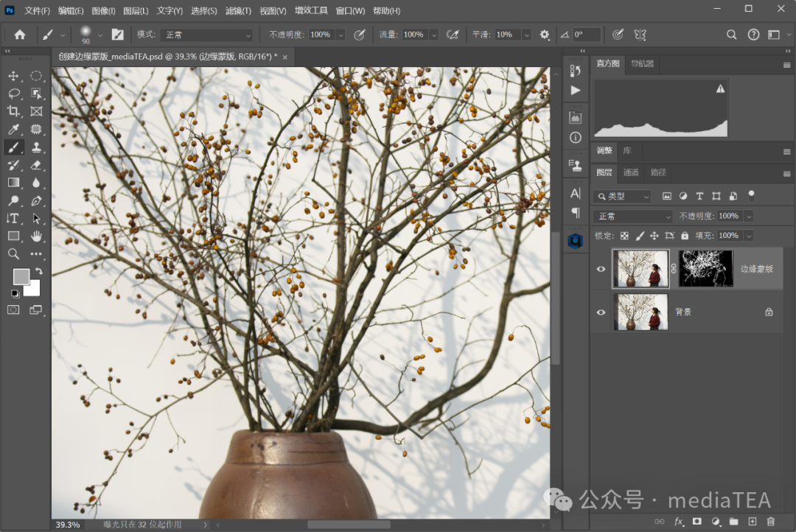The width and height of the screenshot is (796, 532).
Task: Toggle brush settings panel icon
Action: click(117, 35)
